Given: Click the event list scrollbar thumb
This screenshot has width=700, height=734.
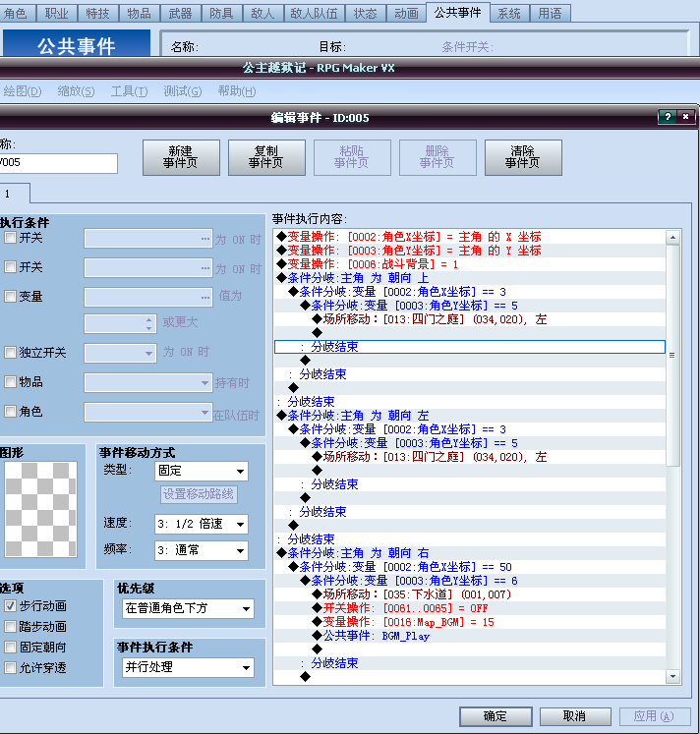Looking at the screenshot, I should [672, 356].
